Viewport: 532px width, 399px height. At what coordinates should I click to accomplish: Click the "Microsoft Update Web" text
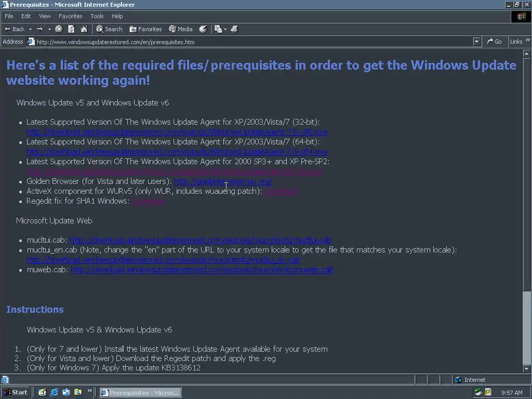[x=54, y=221]
